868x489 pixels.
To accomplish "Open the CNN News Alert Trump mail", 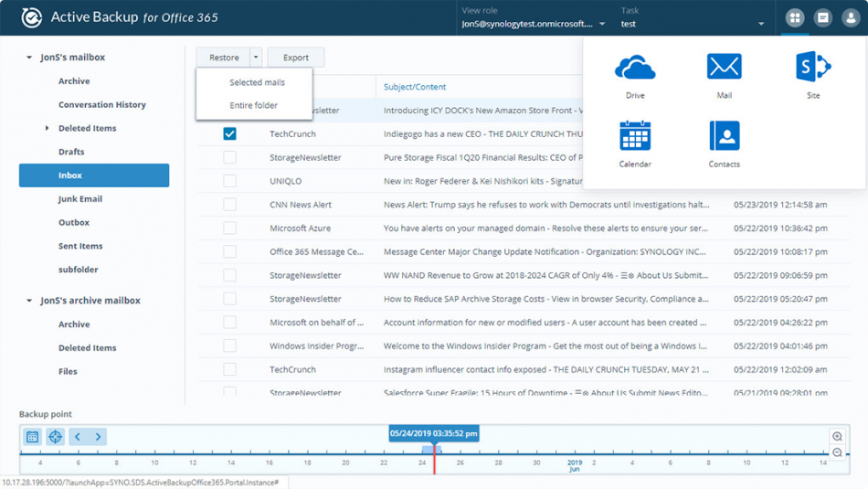I will [x=545, y=205].
